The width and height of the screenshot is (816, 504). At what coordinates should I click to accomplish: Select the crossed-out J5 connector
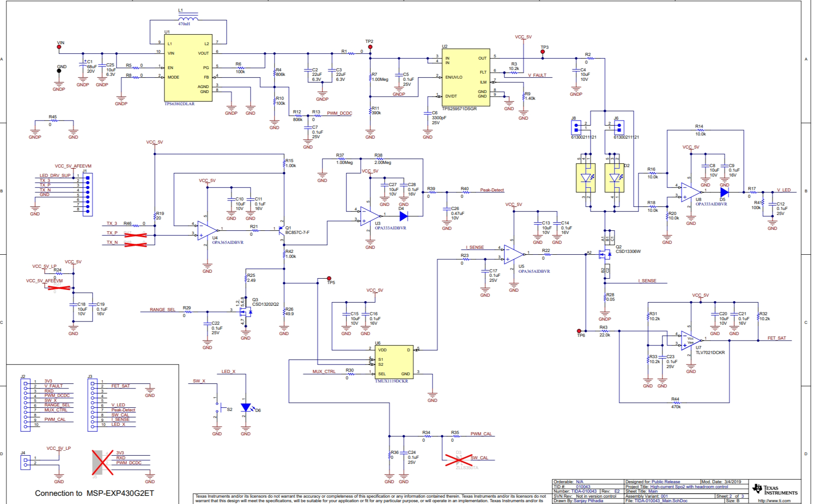click(103, 462)
